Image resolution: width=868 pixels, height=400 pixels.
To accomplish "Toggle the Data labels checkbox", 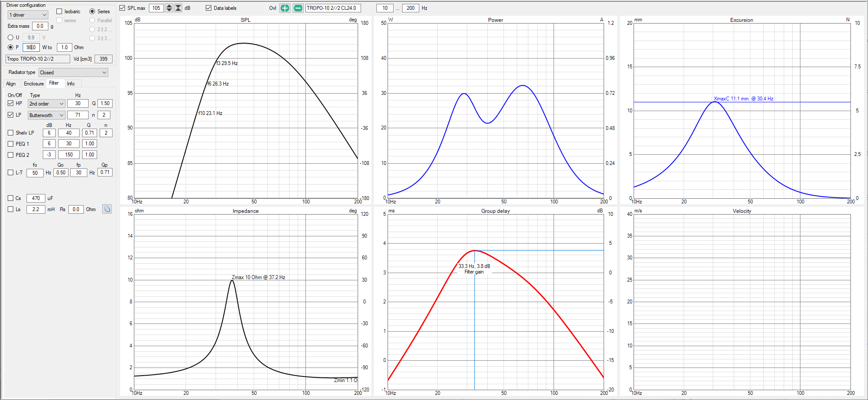I will click(x=209, y=8).
